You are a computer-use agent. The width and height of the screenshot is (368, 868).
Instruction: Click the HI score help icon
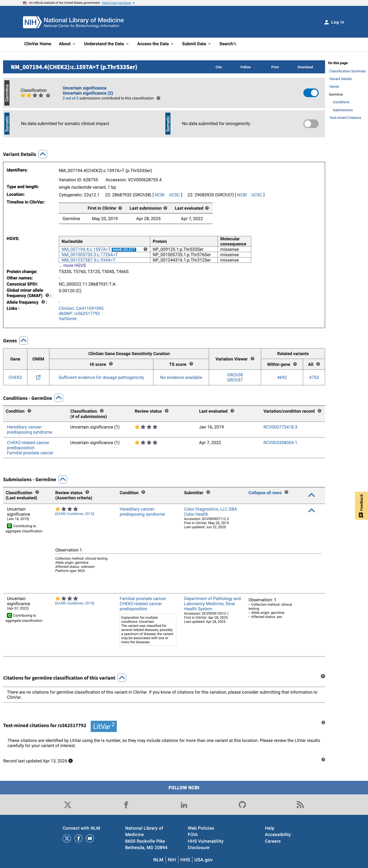point(111,364)
